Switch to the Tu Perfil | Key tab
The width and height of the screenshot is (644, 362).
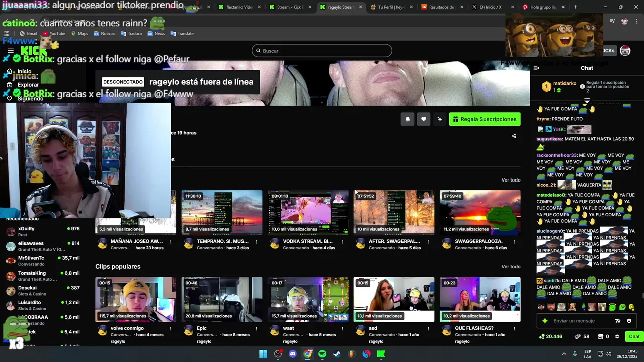tap(391, 7)
